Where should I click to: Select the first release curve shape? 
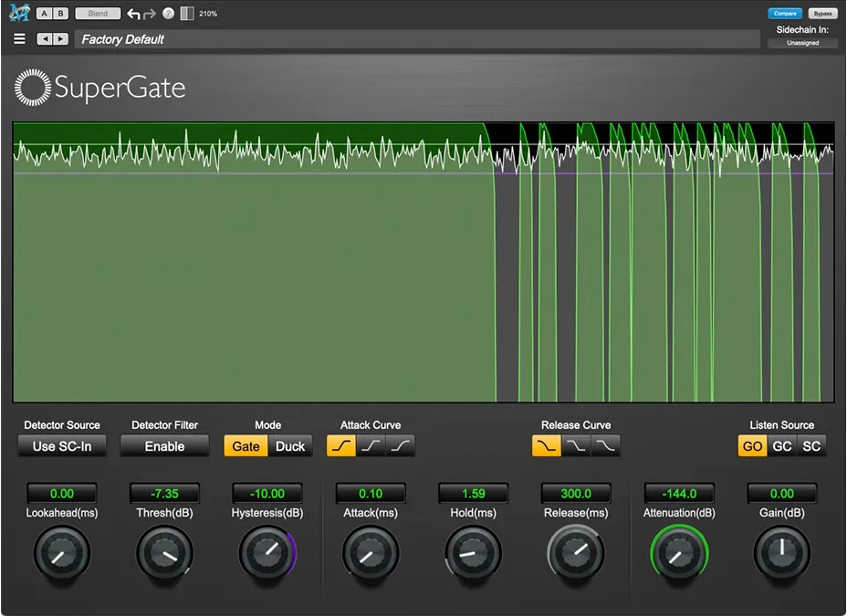(x=547, y=446)
